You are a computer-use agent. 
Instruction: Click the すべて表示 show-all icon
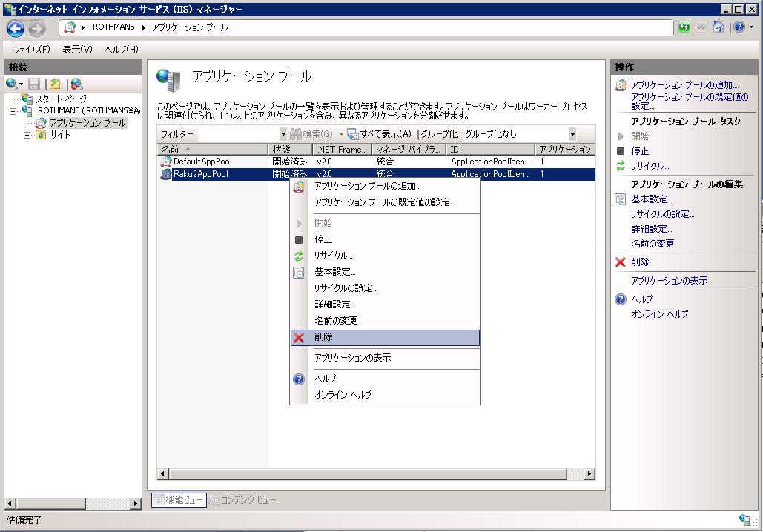click(x=352, y=133)
